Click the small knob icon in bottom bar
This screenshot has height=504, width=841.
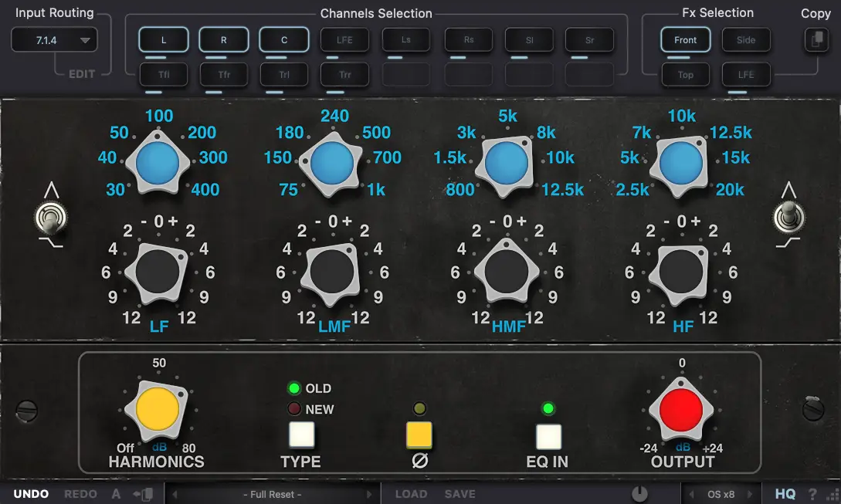click(x=639, y=494)
